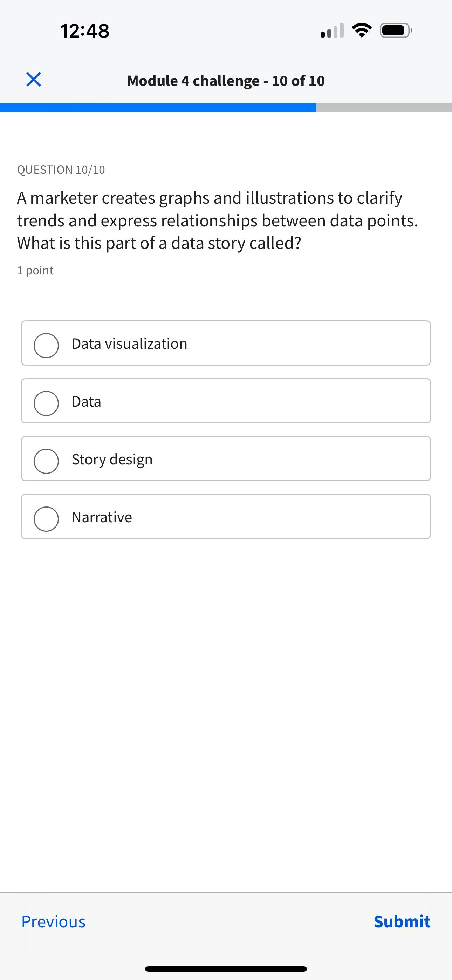Tap the 1 point label
The image size is (452, 980).
pos(35,270)
